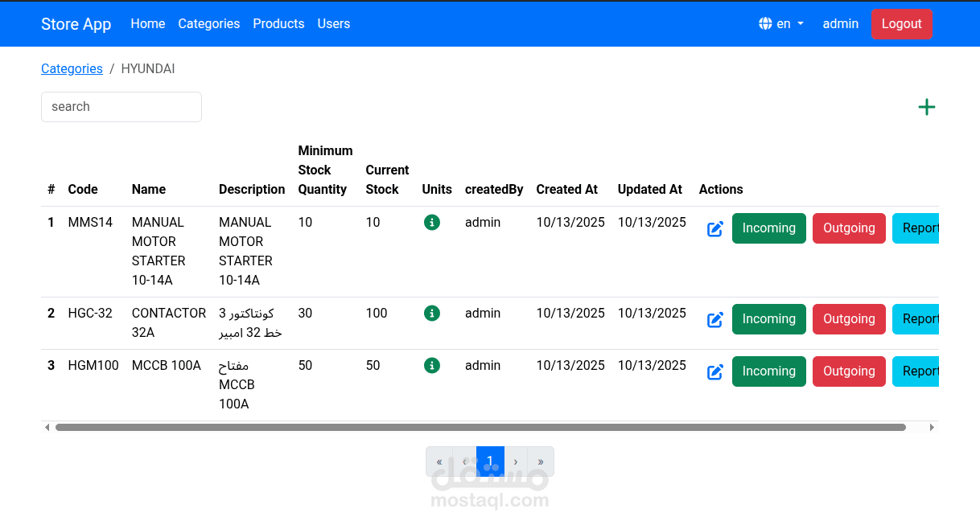The width and height of the screenshot is (980, 521).
Task: Expand the en language dropdown arrow
Action: (x=801, y=24)
